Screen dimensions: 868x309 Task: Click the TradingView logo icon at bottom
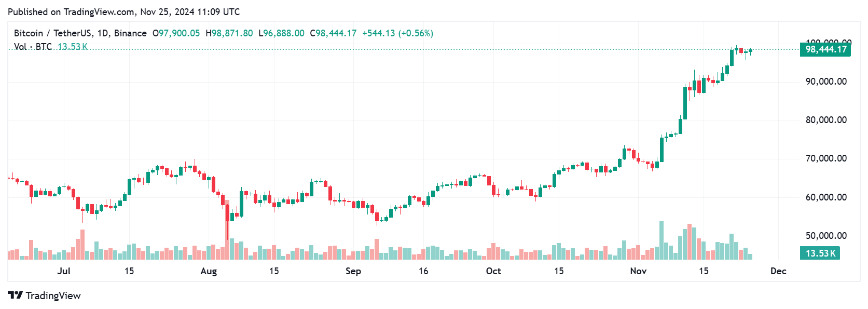(x=16, y=295)
